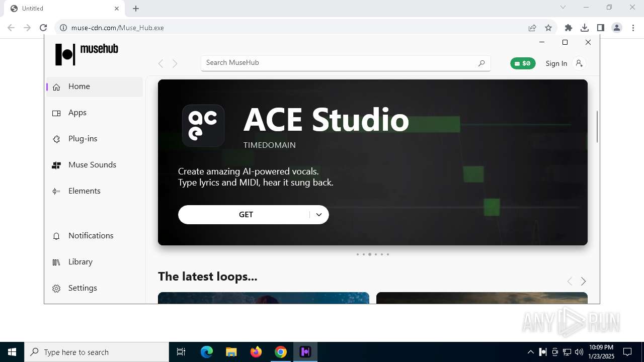Viewport: 644px width, 362px height.
Task: Select the Untitled browser tab
Action: coord(64,9)
